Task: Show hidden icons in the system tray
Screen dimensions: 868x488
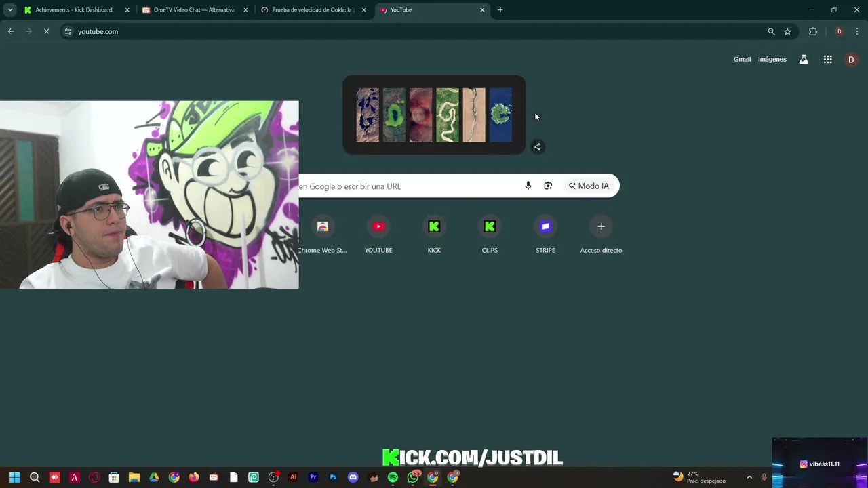Action: click(749, 477)
